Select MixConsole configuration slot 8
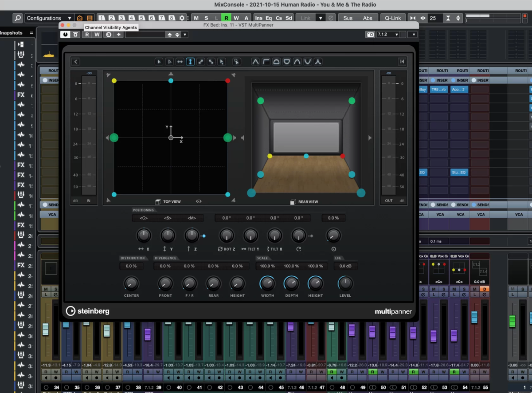This screenshot has width=532, height=393. point(172,18)
